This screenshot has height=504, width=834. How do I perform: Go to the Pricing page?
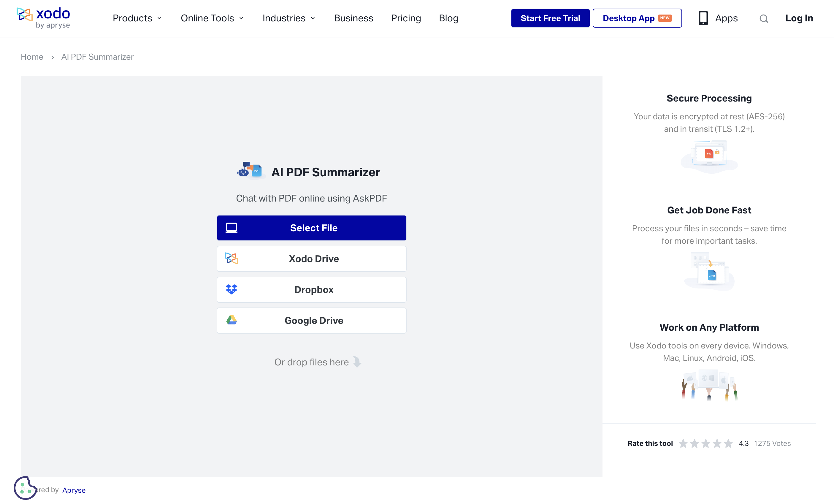pyautogui.click(x=406, y=18)
